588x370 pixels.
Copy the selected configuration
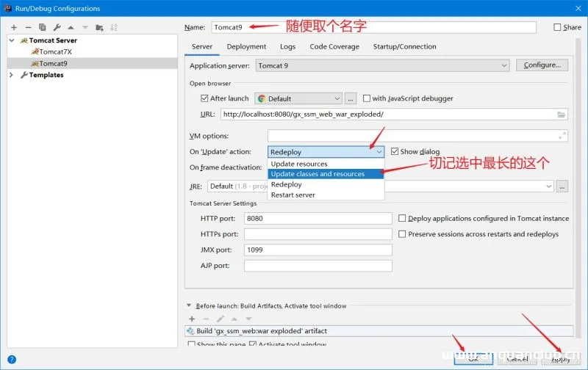(43, 27)
